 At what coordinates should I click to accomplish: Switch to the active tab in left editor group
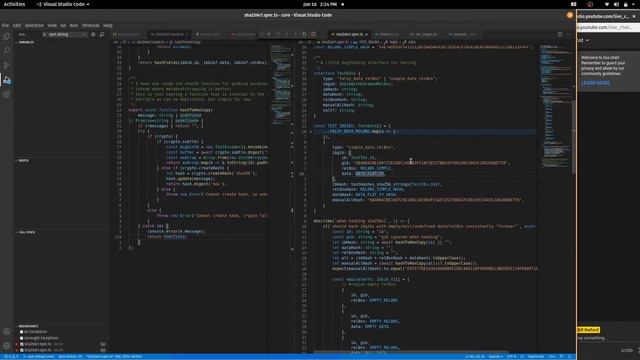168,35
